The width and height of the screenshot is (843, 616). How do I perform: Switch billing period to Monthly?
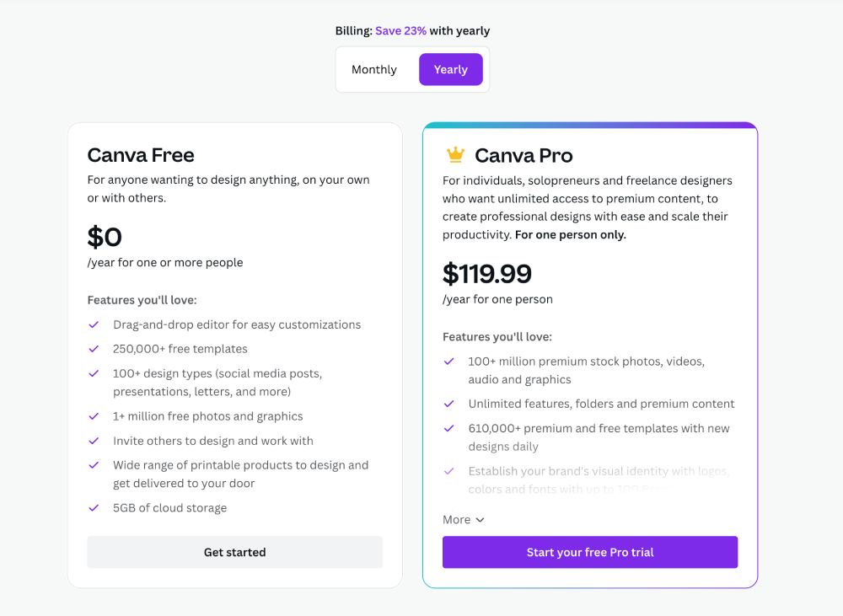374,70
